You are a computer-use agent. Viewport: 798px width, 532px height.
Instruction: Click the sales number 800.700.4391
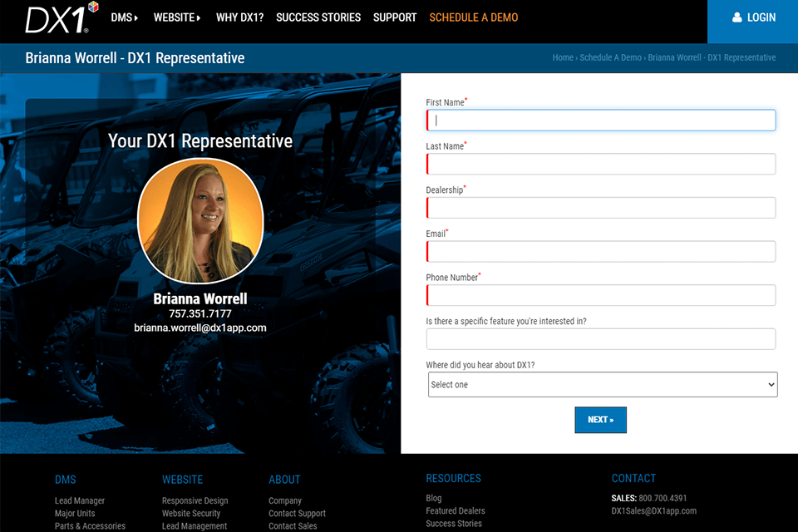click(663, 498)
